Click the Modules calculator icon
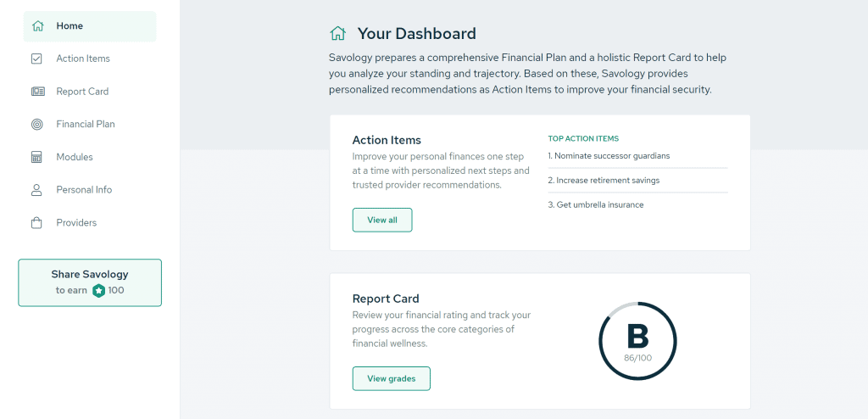868x419 pixels. [x=36, y=157]
